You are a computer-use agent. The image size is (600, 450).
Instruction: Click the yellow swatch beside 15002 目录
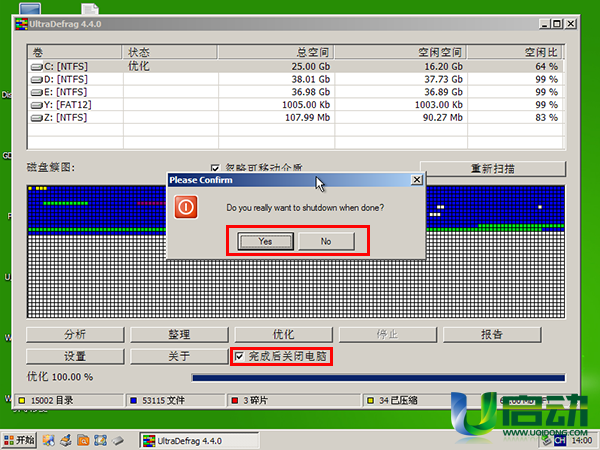(x=22, y=401)
